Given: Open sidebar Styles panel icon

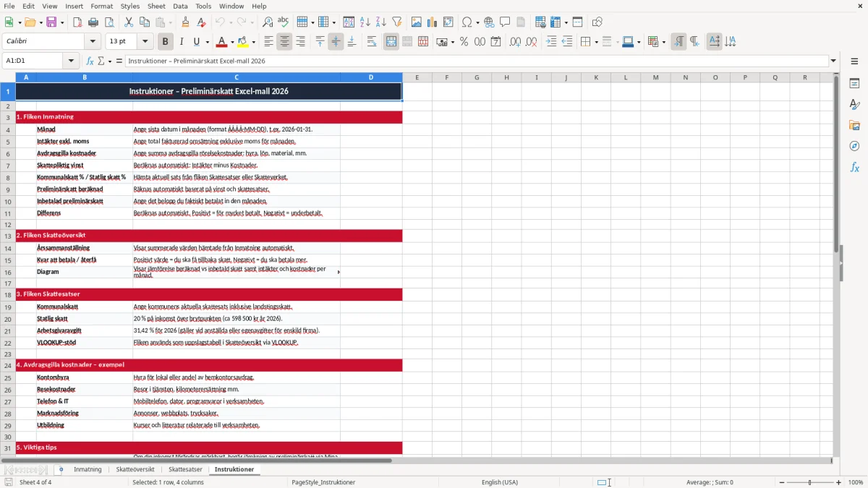Looking at the screenshot, I should pos(854,105).
